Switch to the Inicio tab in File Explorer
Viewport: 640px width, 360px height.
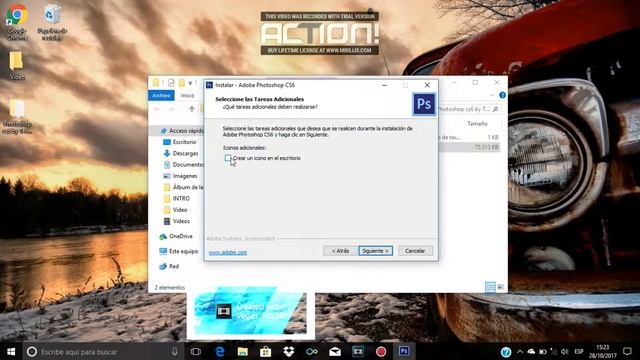pos(187,96)
